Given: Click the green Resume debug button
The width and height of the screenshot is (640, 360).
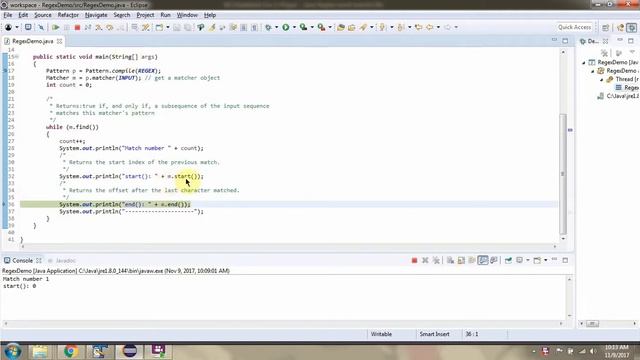Looking at the screenshot, I should pyautogui.click(x=56, y=27).
